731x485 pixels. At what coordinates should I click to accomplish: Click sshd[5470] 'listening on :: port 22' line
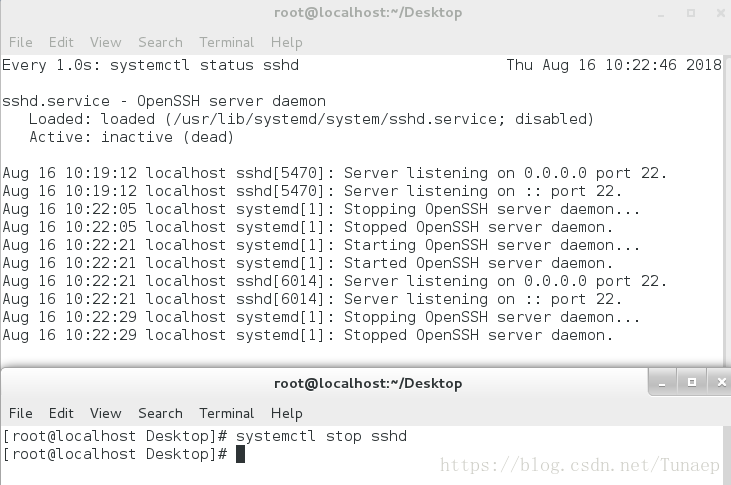tap(312, 191)
